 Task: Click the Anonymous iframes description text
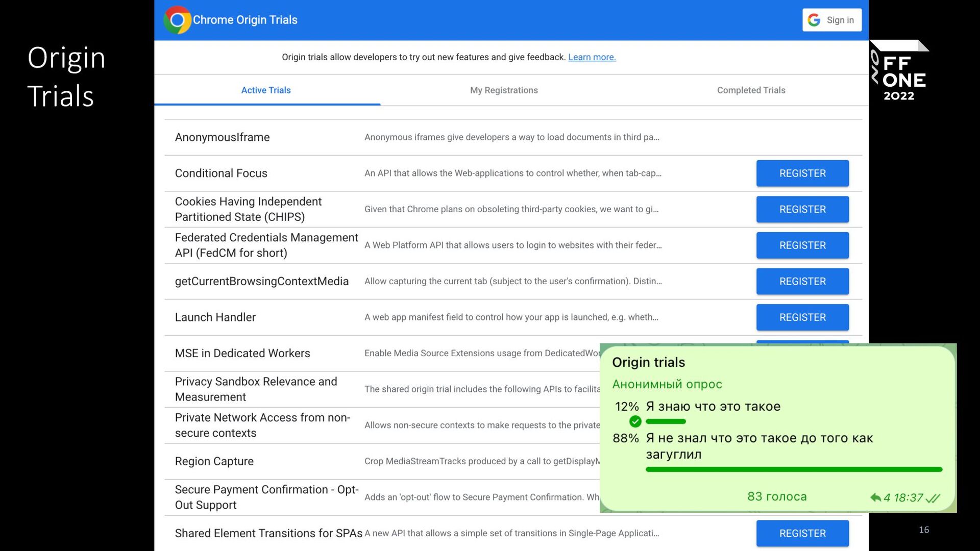point(512,137)
